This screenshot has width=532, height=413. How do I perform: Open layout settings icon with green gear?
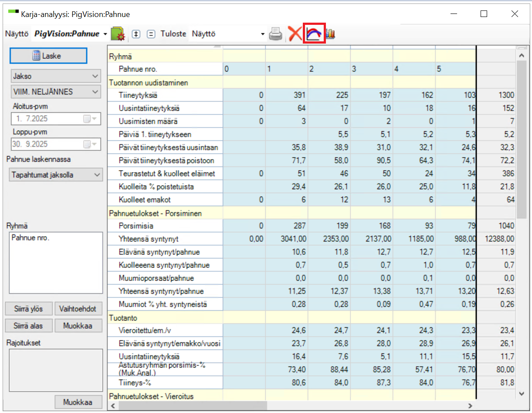(118, 34)
